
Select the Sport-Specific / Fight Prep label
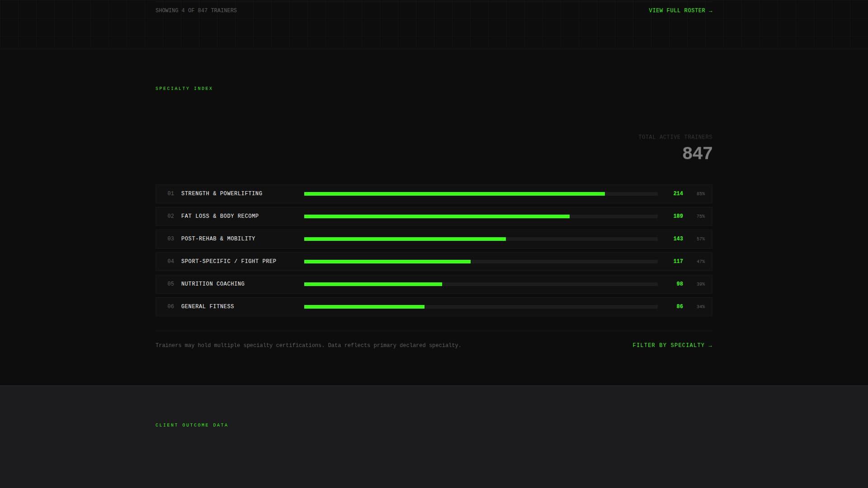point(229,261)
